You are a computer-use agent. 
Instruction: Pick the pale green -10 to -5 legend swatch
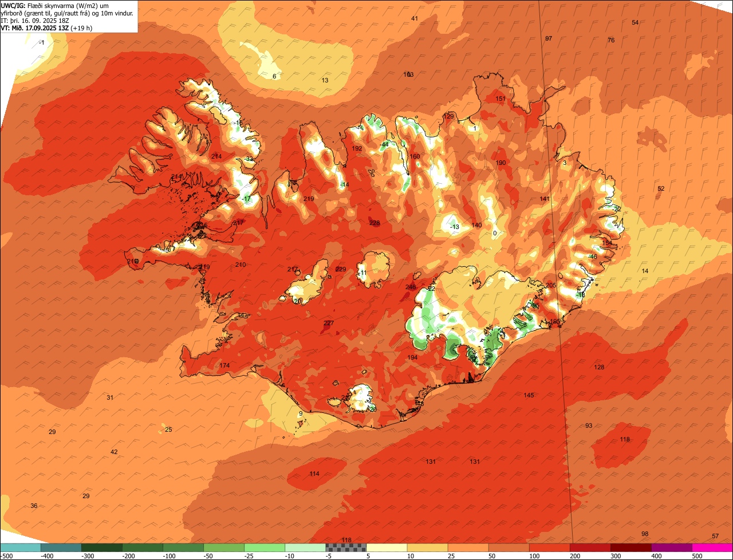click(x=305, y=547)
